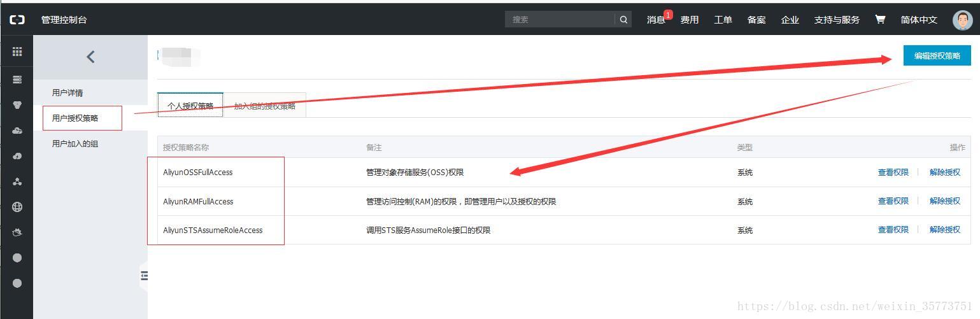Image resolution: width=980 pixels, height=319 pixels.
Task: Click AliyunOSSFullAccess policy name
Action: [198, 173]
